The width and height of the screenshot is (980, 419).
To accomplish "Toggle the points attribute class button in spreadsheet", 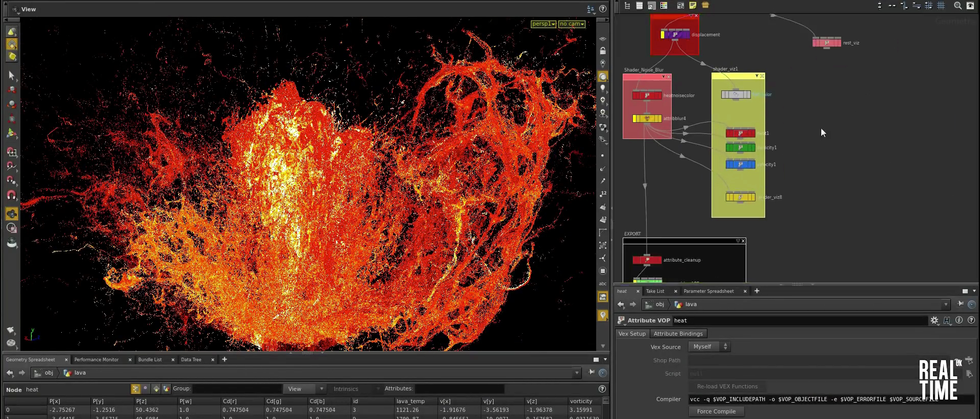I will pos(135,389).
